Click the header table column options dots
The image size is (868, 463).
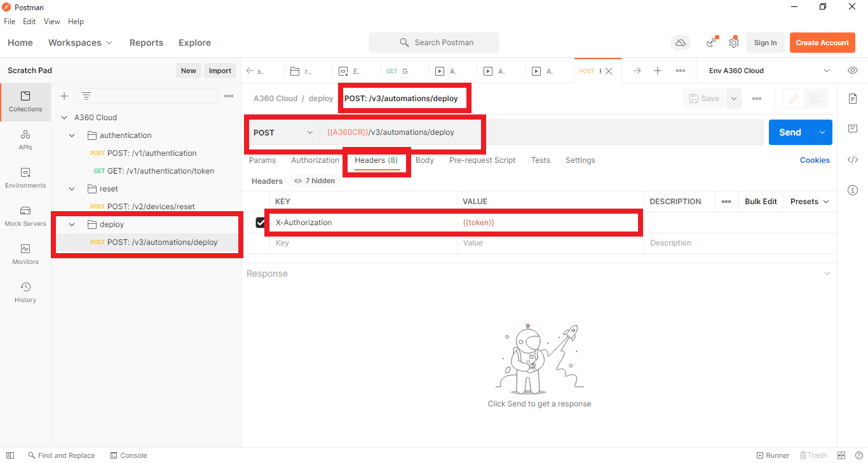726,202
